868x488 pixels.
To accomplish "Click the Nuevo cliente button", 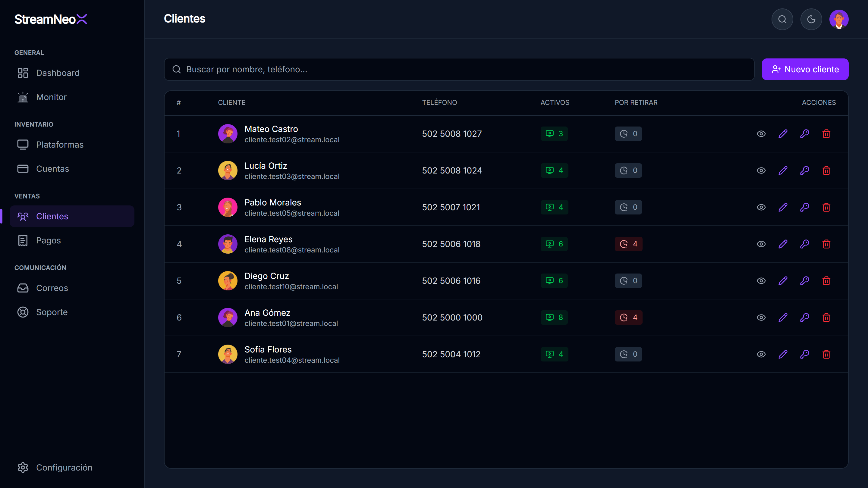I will coord(805,69).
